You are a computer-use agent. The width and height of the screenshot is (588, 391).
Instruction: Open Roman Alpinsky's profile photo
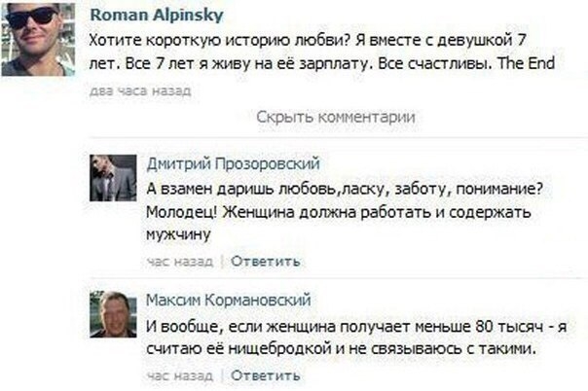tap(37, 39)
